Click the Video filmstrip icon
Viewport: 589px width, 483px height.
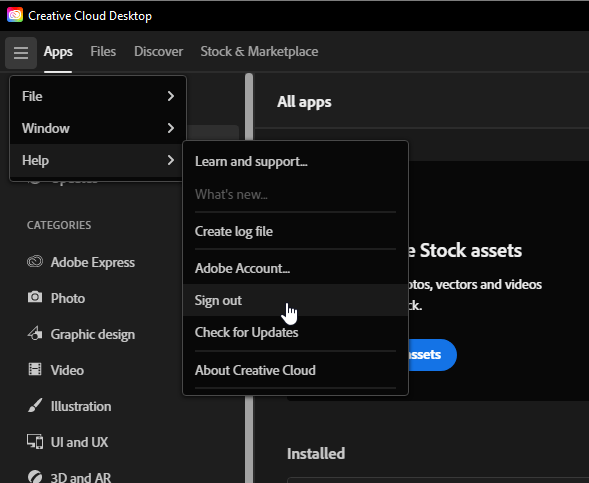[x=35, y=369]
